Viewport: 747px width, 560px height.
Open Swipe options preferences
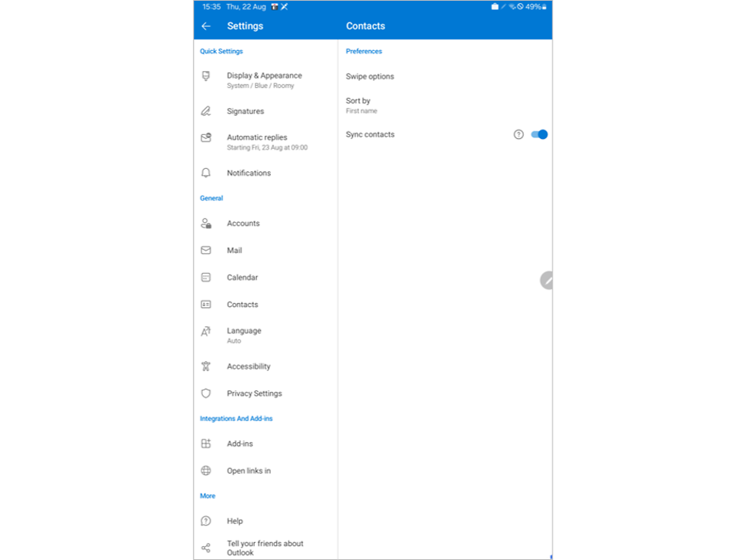tap(370, 76)
